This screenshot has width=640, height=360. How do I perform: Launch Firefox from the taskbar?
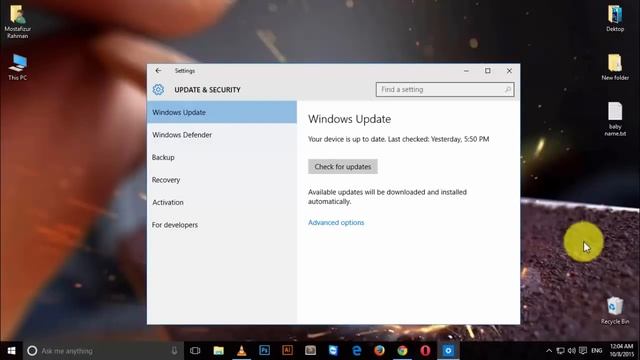pos(379,351)
